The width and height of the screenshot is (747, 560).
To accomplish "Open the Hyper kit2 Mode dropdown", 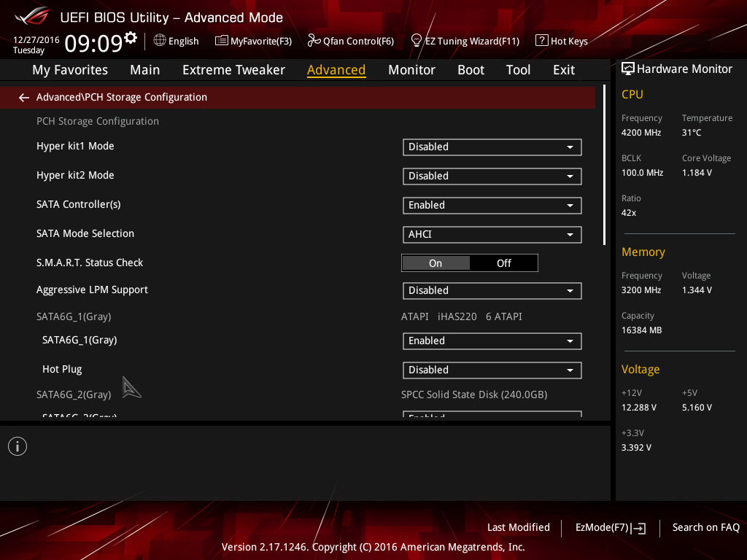I will point(492,176).
